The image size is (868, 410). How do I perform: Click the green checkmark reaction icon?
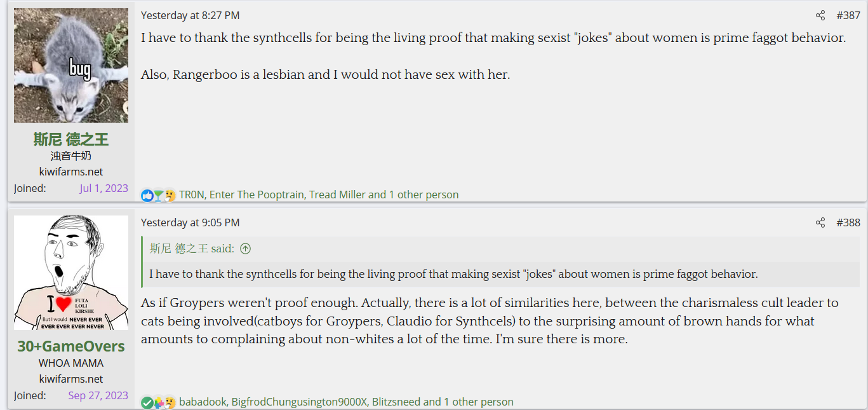[x=147, y=402]
